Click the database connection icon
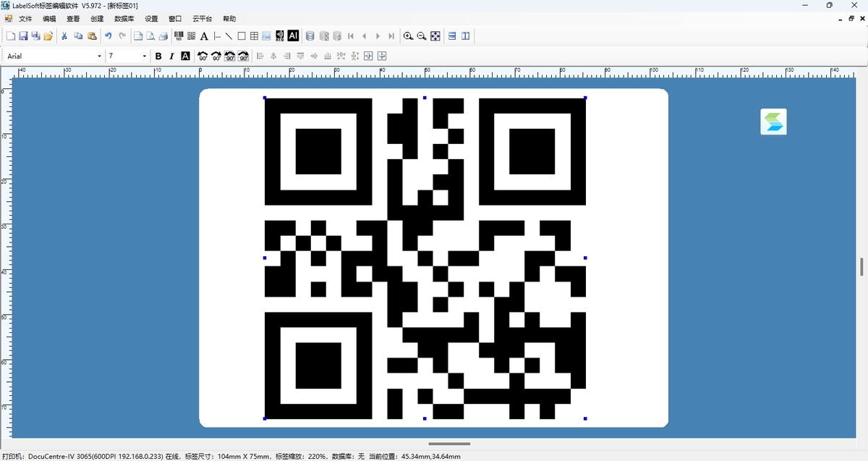The image size is (868, 461). click(x=310, y=36)
